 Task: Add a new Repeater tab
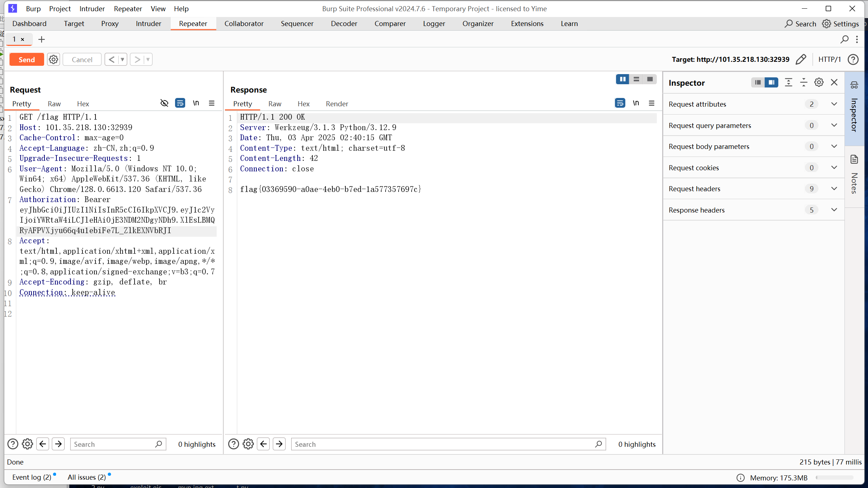[x=42, y=39]
